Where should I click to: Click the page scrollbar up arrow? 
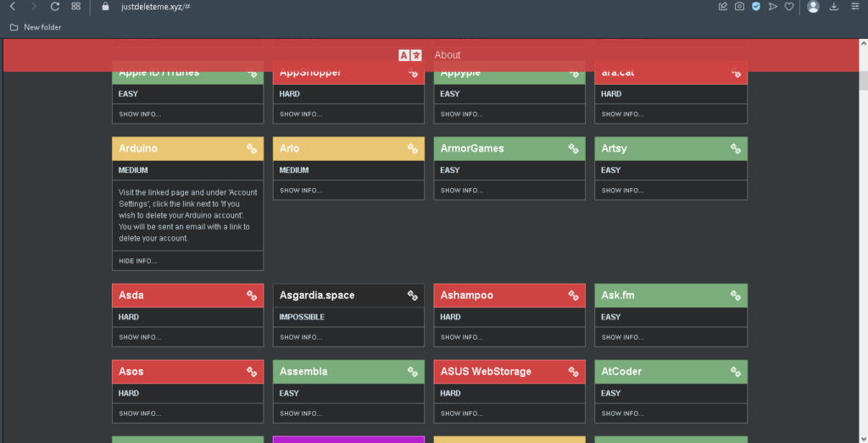click(x=863, y=43)
